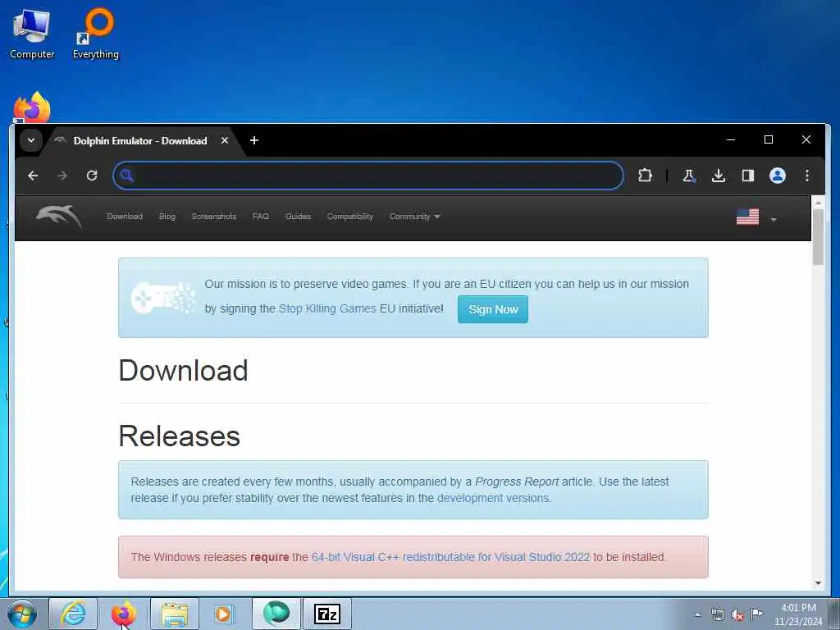Open the FAQ nav item

[x=260, y=217]
